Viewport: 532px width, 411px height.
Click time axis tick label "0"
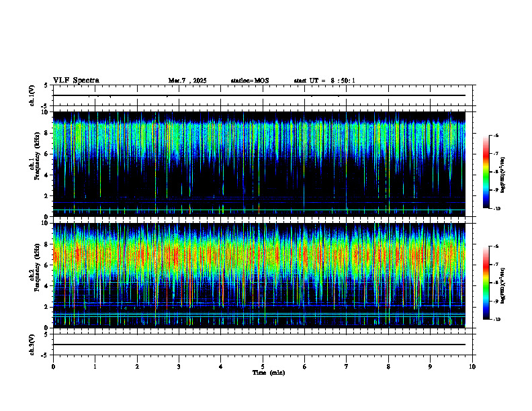tap(53, 367)
